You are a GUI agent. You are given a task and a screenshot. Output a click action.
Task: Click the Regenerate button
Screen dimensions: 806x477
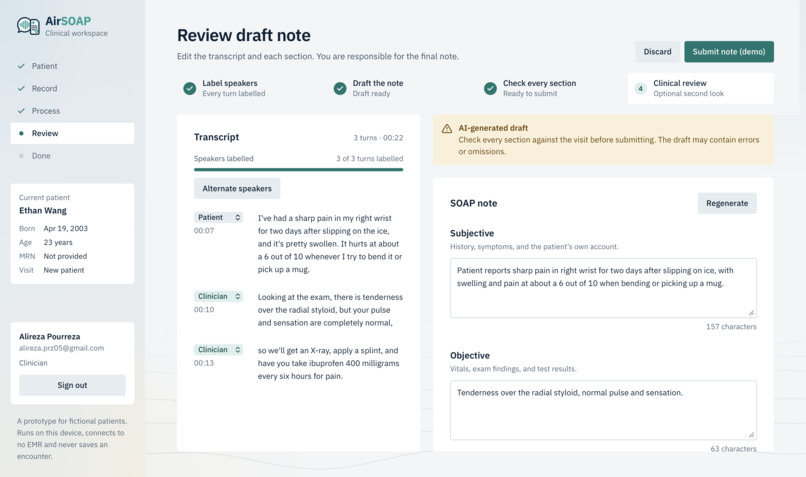click(727, 203)
